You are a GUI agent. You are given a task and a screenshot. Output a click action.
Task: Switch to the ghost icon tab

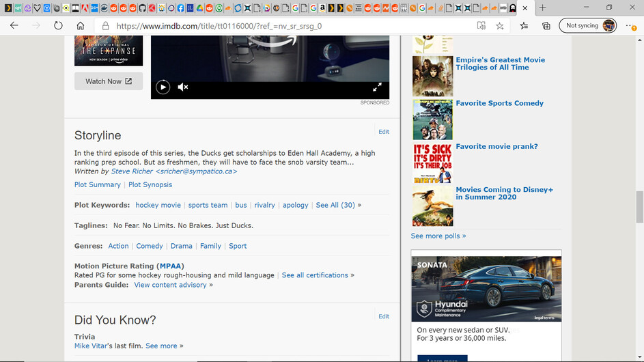[513, 8]
